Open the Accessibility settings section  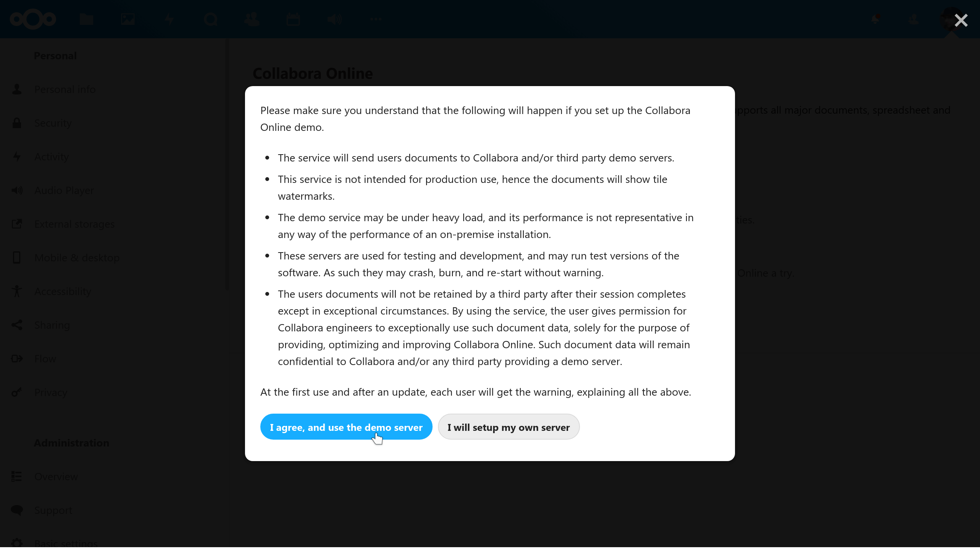pyautogui.click(x=63, y=292)
